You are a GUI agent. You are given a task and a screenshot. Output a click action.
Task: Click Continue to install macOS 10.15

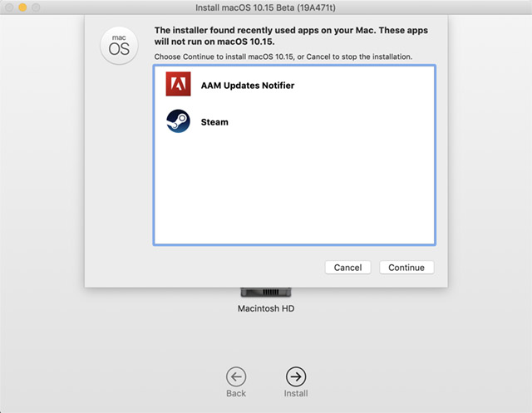coord(406,268)
